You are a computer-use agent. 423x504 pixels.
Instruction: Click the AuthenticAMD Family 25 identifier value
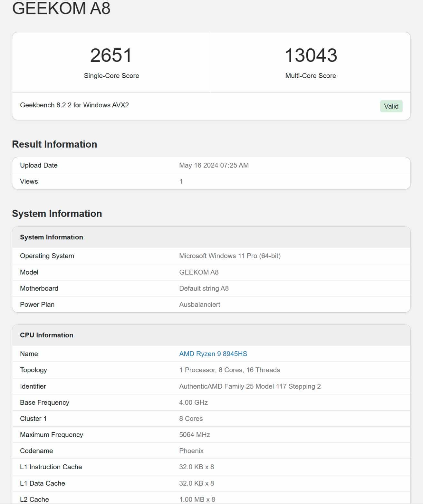250,386
